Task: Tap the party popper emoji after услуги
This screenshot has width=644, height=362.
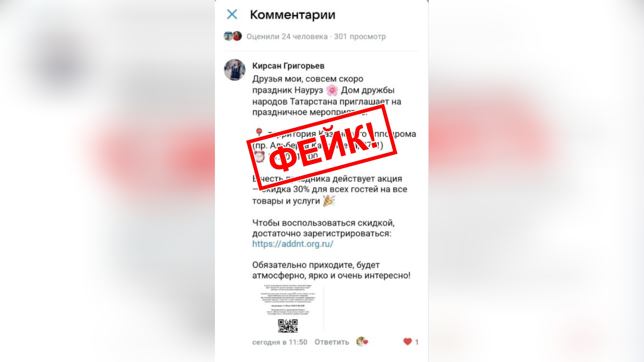Action: (329, 200)
